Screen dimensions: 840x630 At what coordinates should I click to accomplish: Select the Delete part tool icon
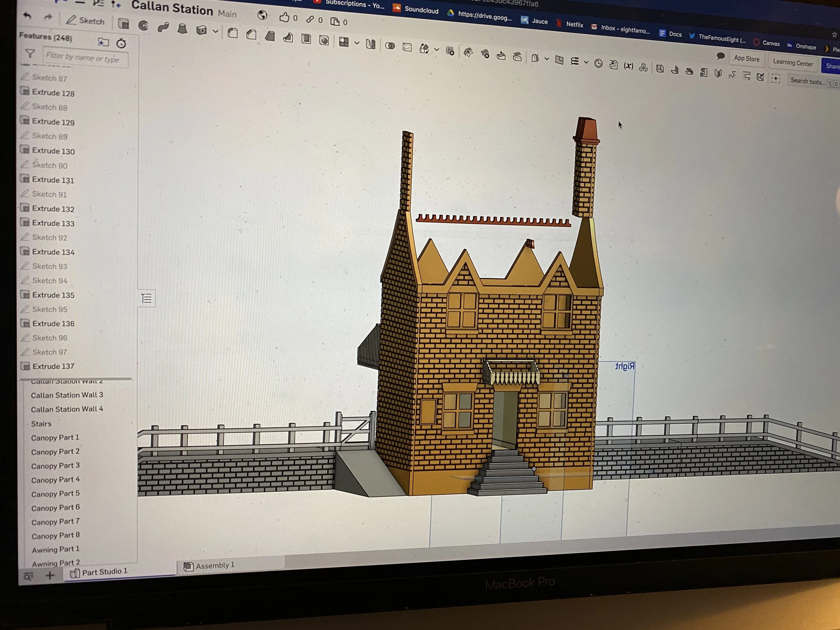450,51
